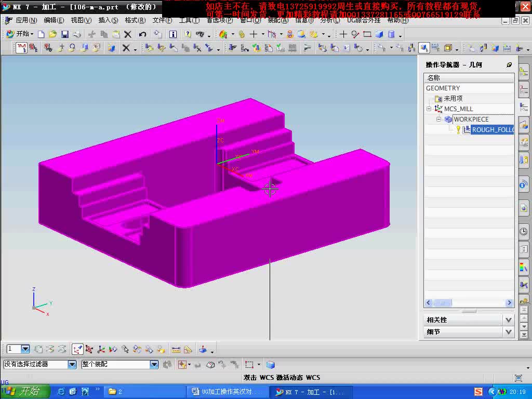Open the Information icon
Viewport: 532px width, 399px height.
tap(173, 34)
